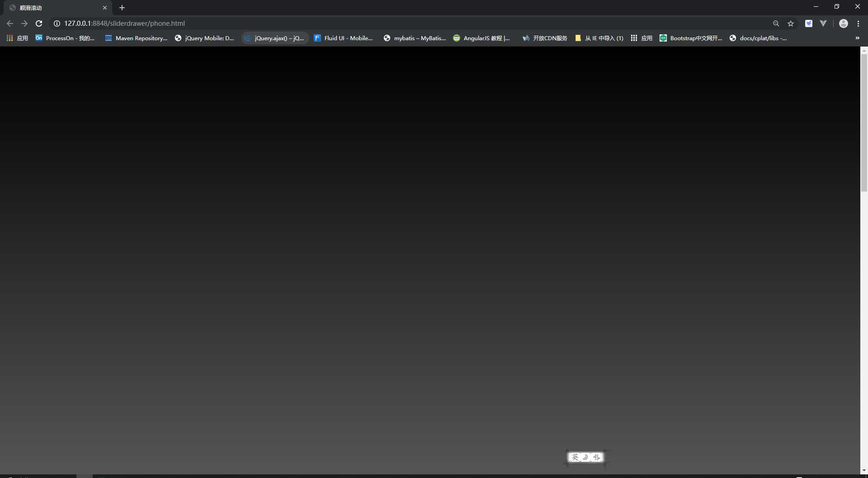Open the Chrome profile avatar
This screenshot has height=478, width=868.
(x=844, y=23)
